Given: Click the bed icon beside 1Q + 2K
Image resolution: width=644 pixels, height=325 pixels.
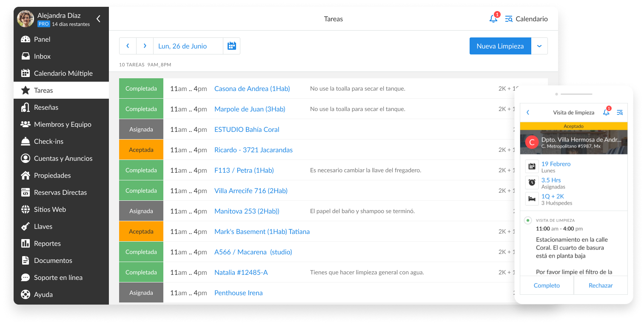Looking at the screenshot, I should pyautogui.click(x=532, y=199).
